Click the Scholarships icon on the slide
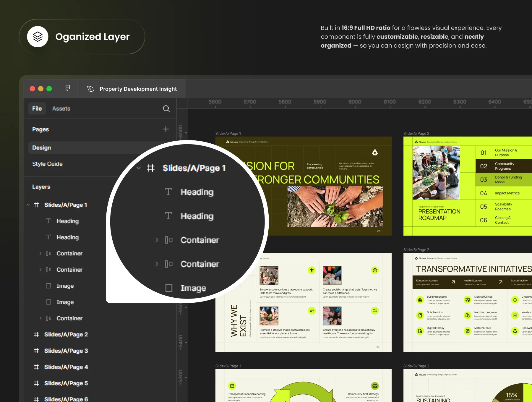 (x=420, y=315)
